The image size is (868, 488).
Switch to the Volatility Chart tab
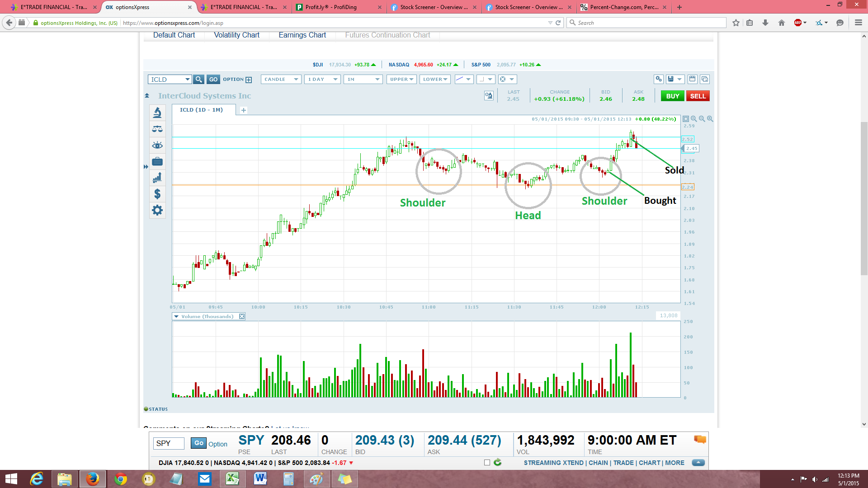tap(236, 35)
